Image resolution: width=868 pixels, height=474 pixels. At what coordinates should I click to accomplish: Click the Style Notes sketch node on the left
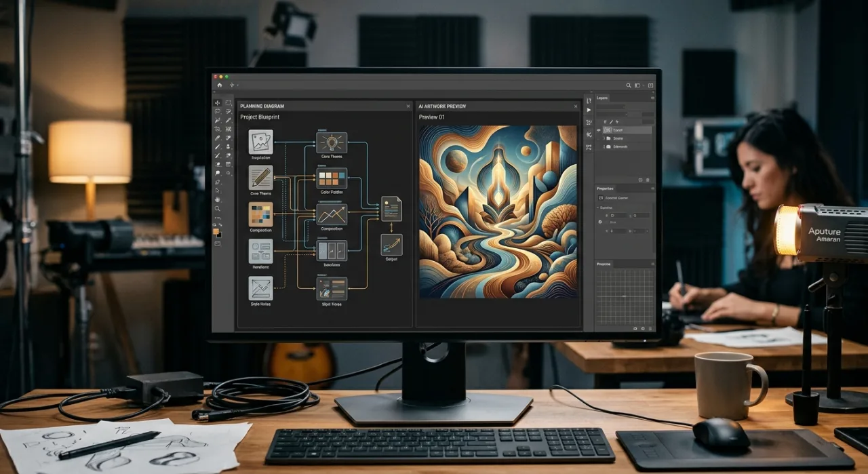pyautogui.click(x=260, y=288)
